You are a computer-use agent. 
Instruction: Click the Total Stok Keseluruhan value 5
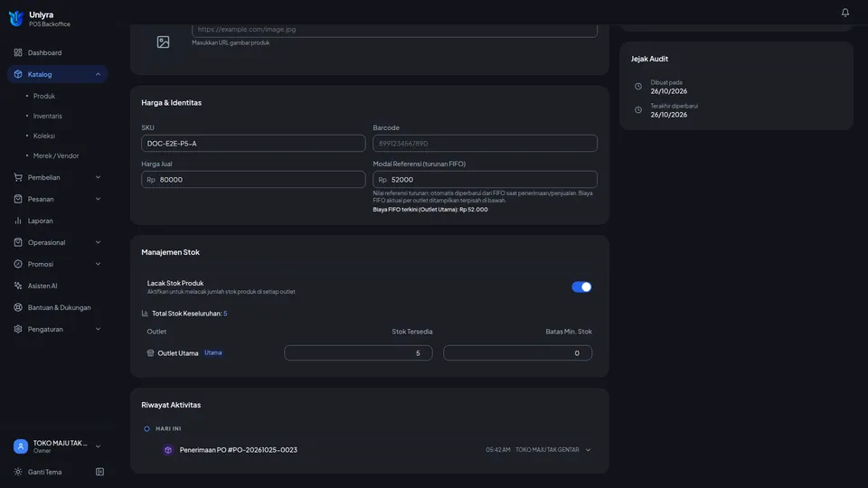click(225, 314)
